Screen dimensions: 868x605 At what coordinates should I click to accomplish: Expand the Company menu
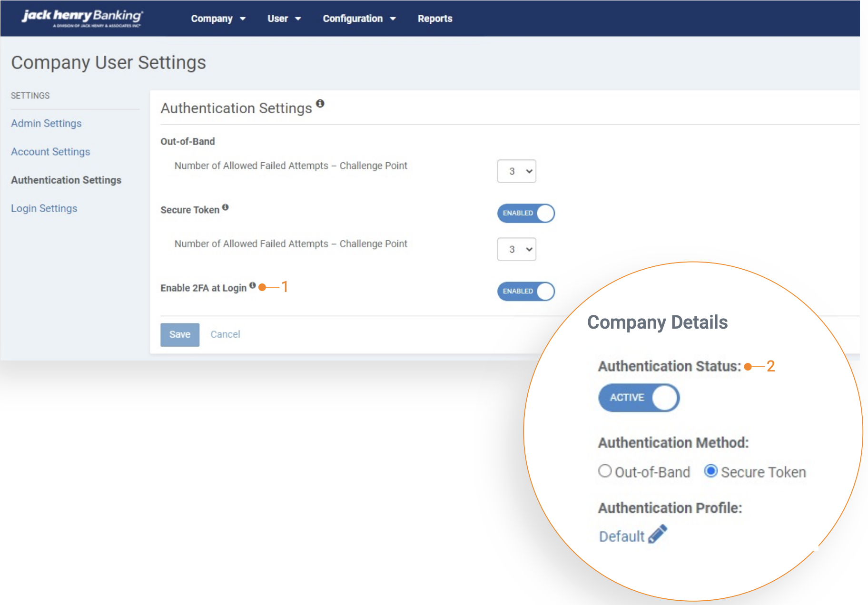click(218, 19)
